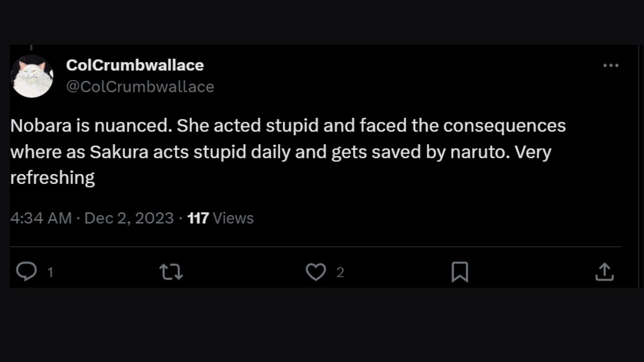Repost the tweet using the retweet icon

tap(171, 271)
